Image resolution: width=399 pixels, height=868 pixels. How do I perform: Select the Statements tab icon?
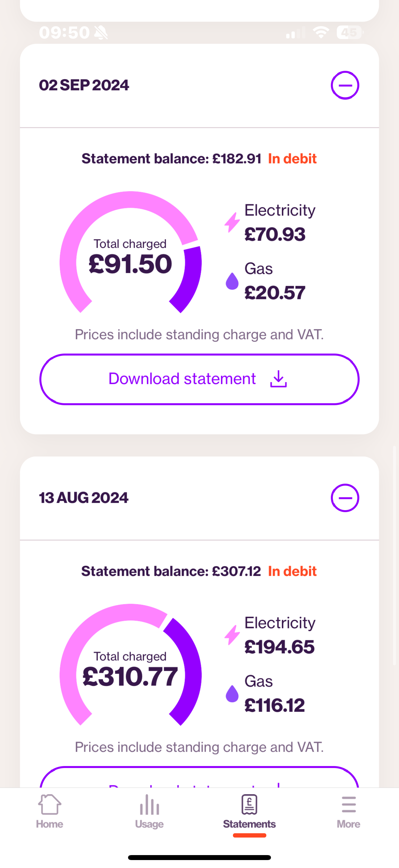(249, 804)
